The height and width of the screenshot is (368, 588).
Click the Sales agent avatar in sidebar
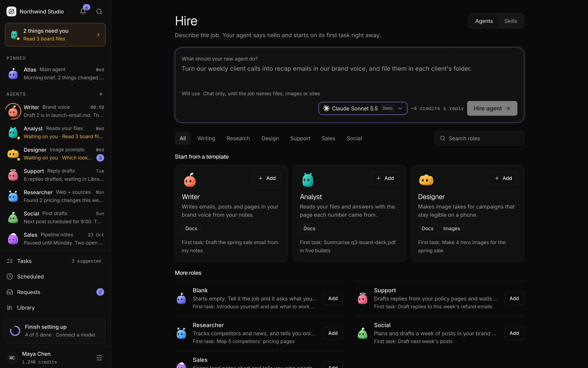(13, 239)
